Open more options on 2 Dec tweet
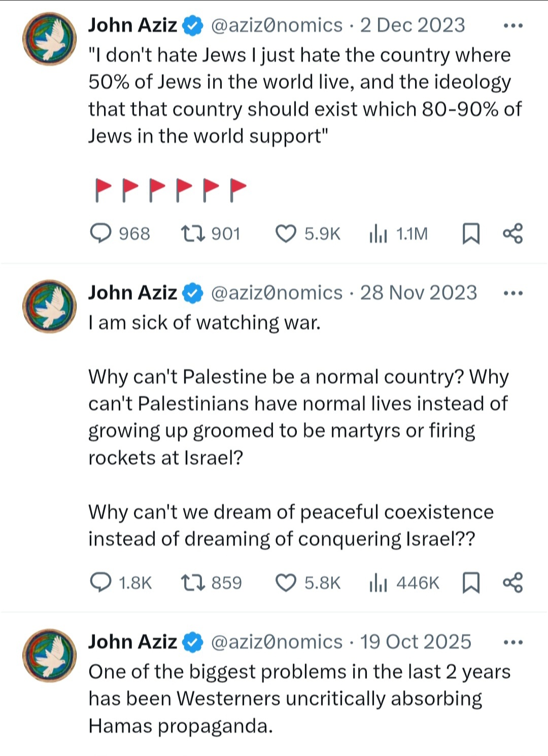This screenshot has width=548, height=756. tap(513, 25)
